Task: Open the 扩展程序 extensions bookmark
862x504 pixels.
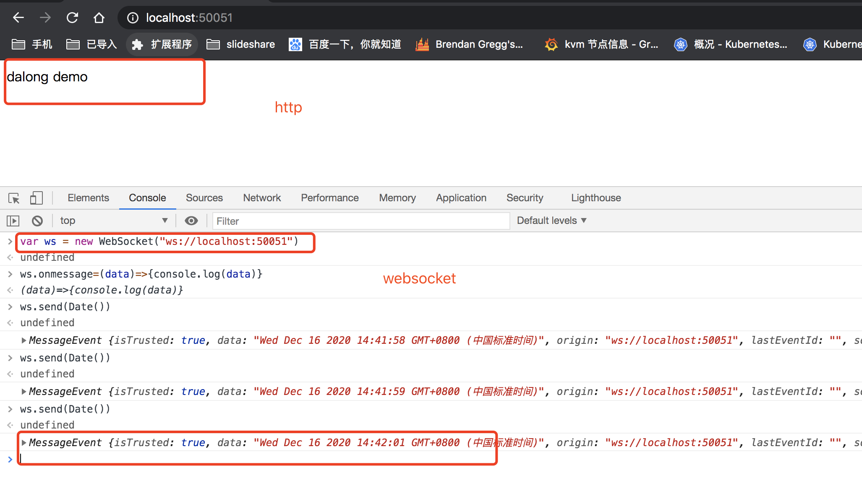Action: coord(162,44)
